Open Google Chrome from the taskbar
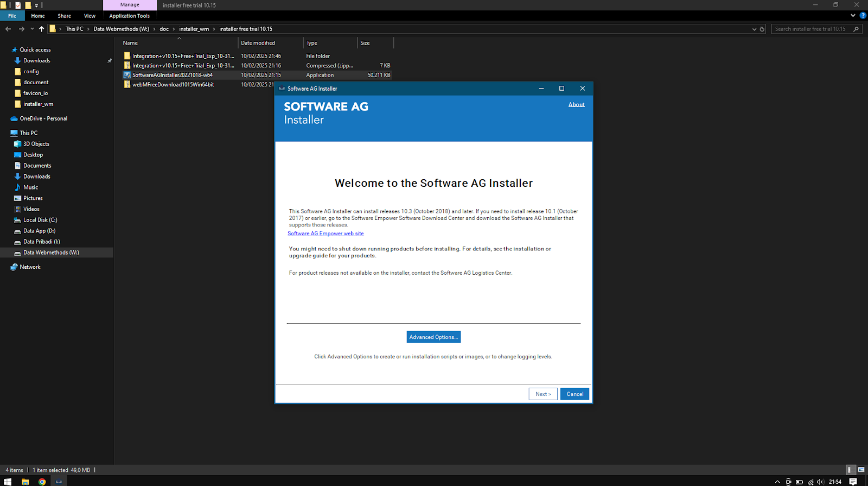The width and height of the screenshot is (868, 486). click(42, 482)
